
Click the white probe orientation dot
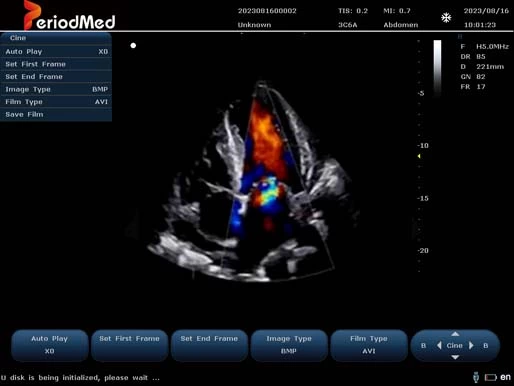click(133, 45)
